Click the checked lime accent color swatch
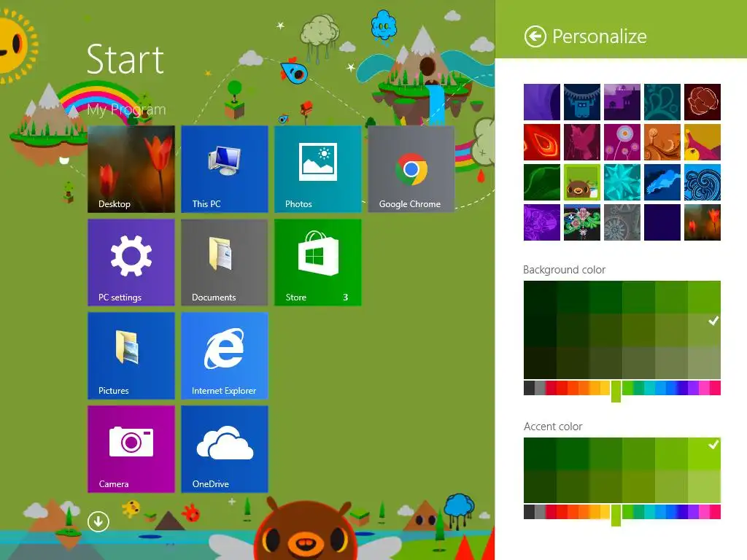Image resolution: width=747 pixels, height=560 pixels. pos(704,454)
